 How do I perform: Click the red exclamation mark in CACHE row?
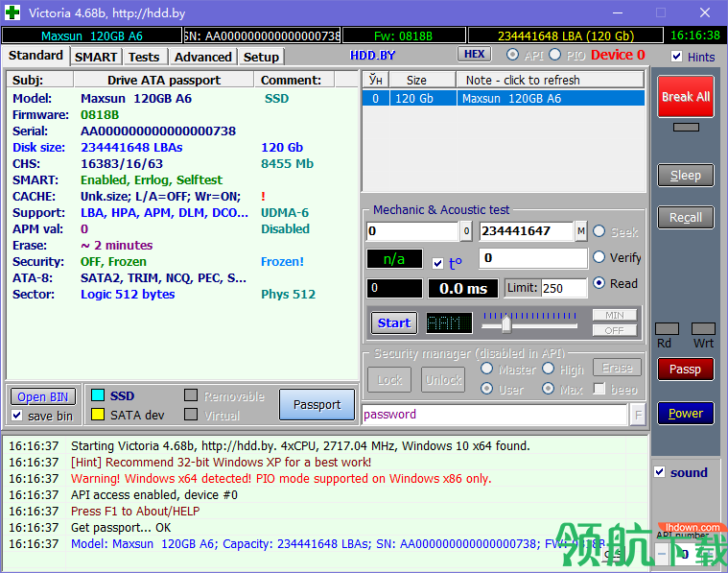click(263, 196)
